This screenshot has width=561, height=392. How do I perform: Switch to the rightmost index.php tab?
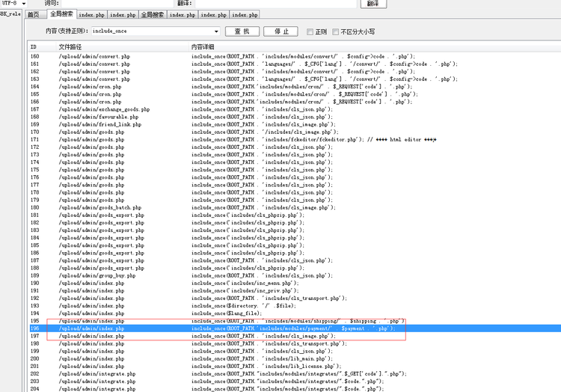click(x=245, y=14)
